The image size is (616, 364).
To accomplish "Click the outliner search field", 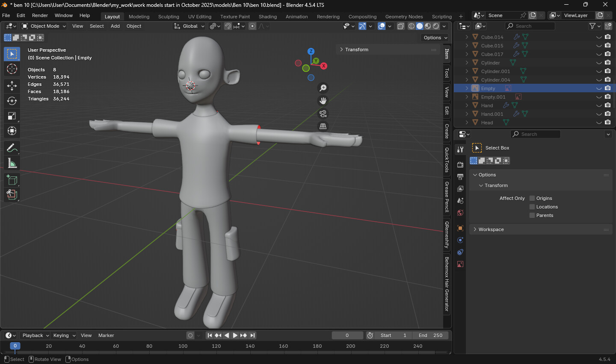I will (x=530, y=26).
